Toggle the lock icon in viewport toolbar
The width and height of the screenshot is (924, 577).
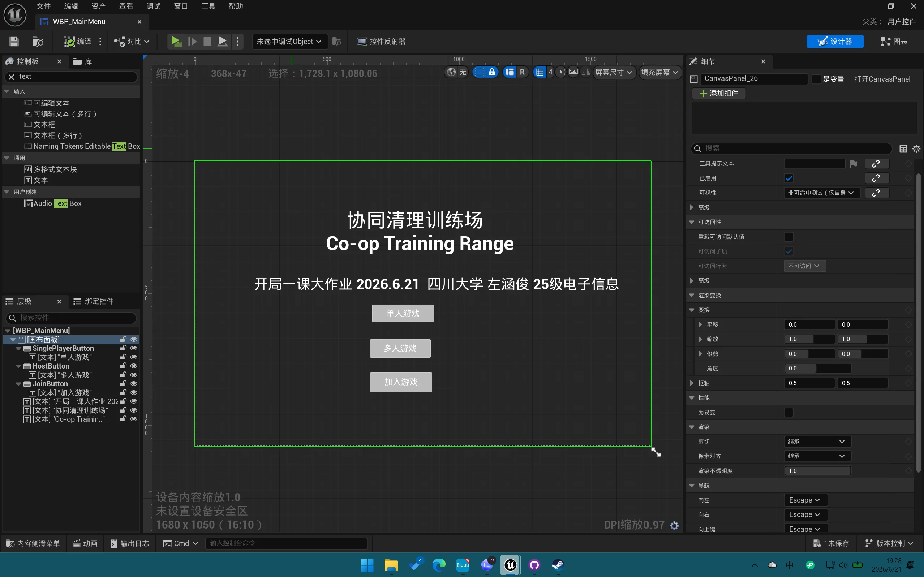click(x=492, y=72)
